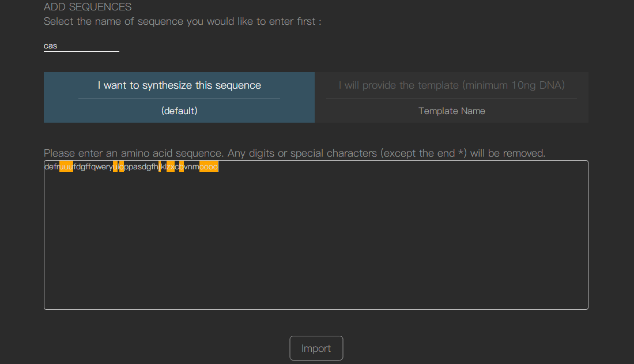Click the highlighted "b" before "vnm"
Viewport: 634px width, 364px height.
click(x=182, y=167)
